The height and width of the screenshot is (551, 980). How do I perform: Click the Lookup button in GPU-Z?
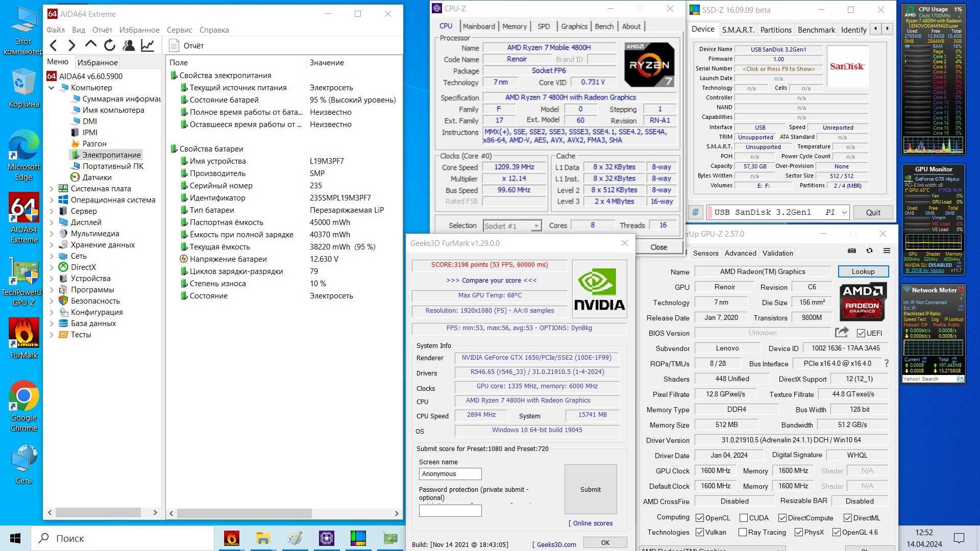tap(863, 271)
